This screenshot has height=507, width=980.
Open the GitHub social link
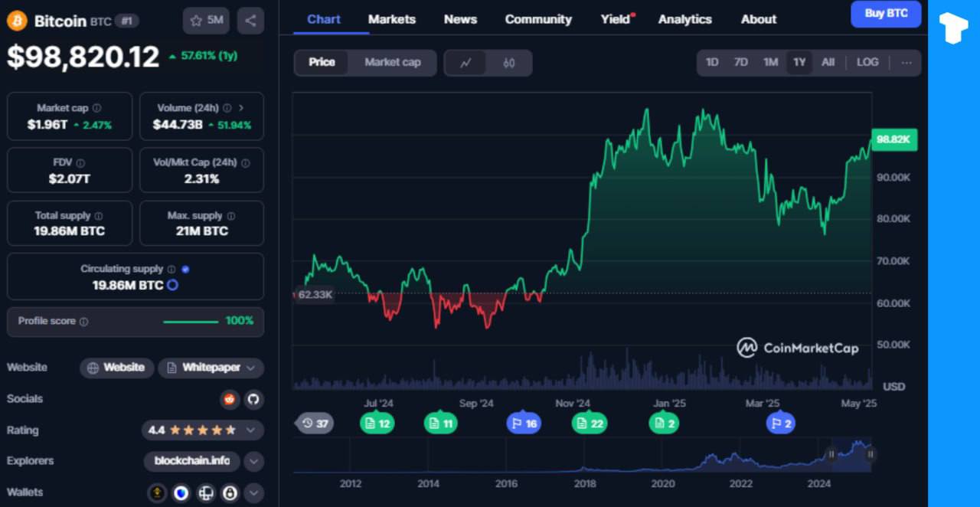(253, 399)
